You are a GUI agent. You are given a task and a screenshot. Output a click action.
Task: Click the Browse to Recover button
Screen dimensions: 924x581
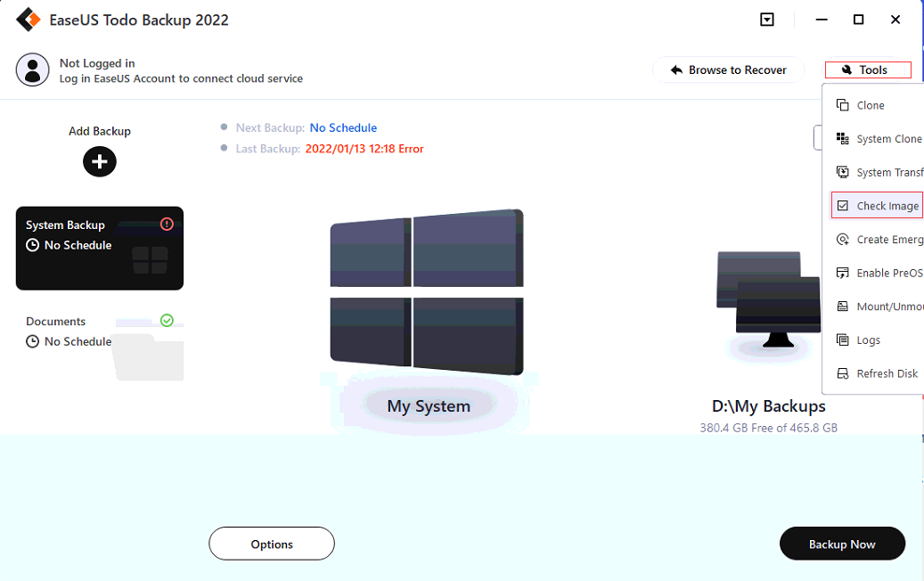pos(728,70)
